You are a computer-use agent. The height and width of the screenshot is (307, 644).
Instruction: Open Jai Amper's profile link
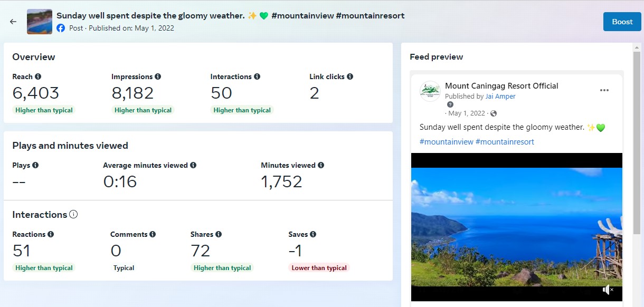(x=500, y=97)
